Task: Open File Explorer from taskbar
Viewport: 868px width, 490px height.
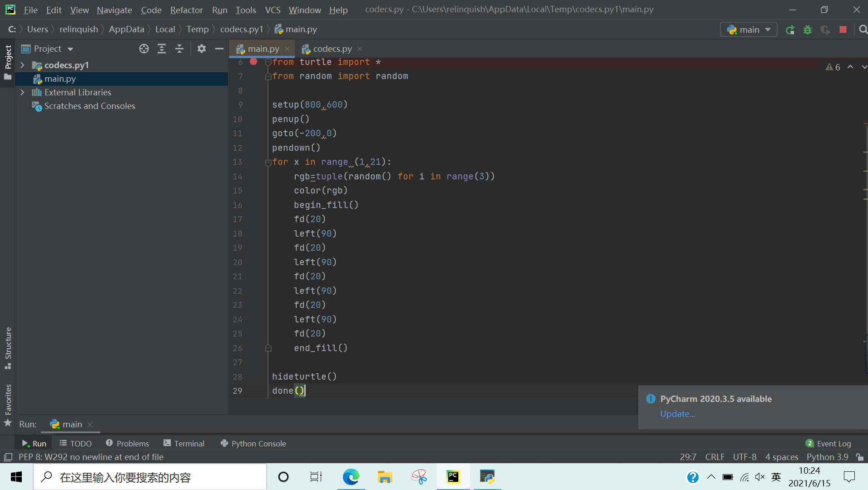Action: click(x=385, y=477)
